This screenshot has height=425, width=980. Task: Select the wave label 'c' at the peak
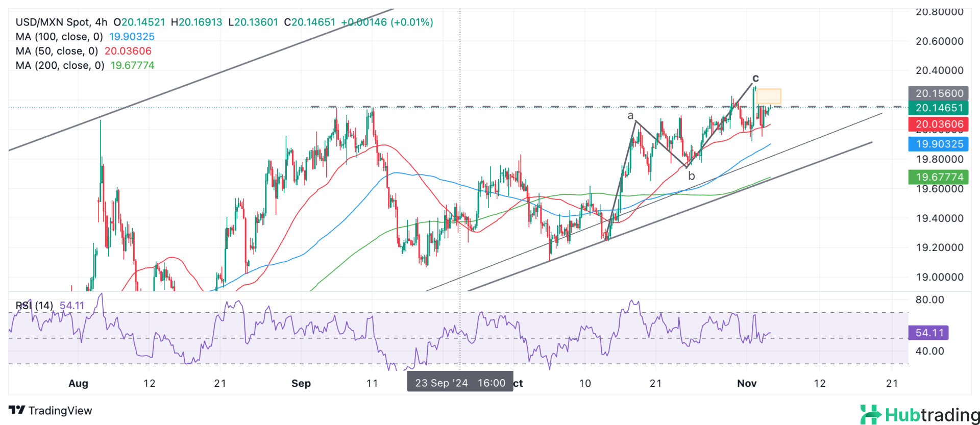755,78
